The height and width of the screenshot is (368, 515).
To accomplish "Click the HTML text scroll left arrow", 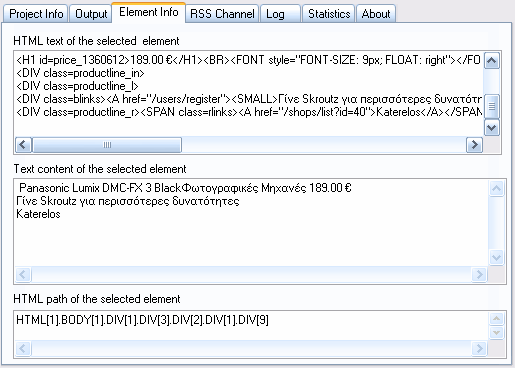I will 23,145.
